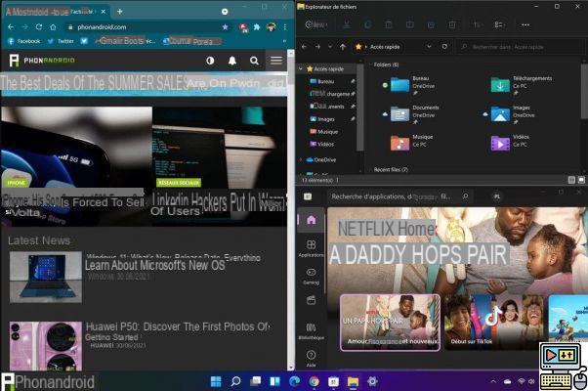The width and height of the screenshot is (588, 391).
Task: Open Widgets from the taskbar
Action: point(275,381)
